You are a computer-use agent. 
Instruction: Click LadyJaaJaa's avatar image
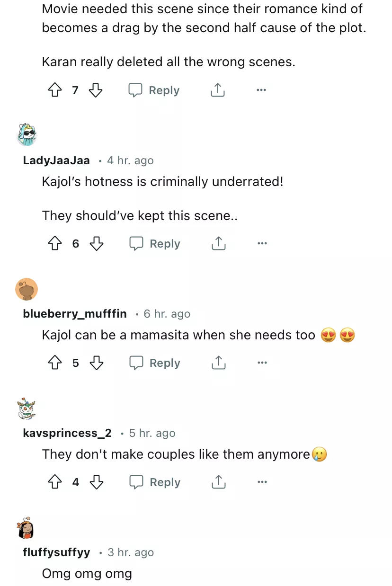[x=27, y=135]
